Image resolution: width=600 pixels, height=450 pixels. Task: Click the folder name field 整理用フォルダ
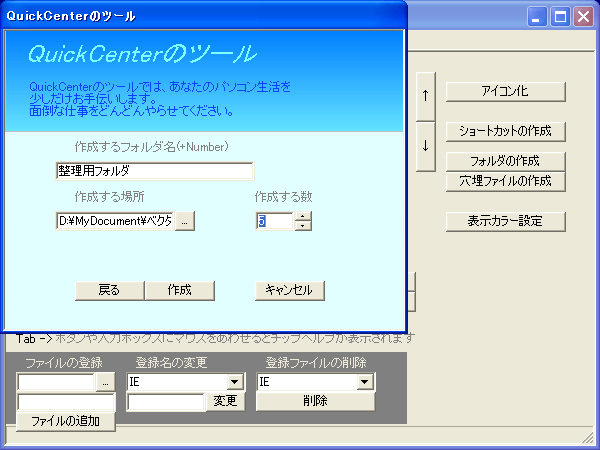(x=155, y=171)
